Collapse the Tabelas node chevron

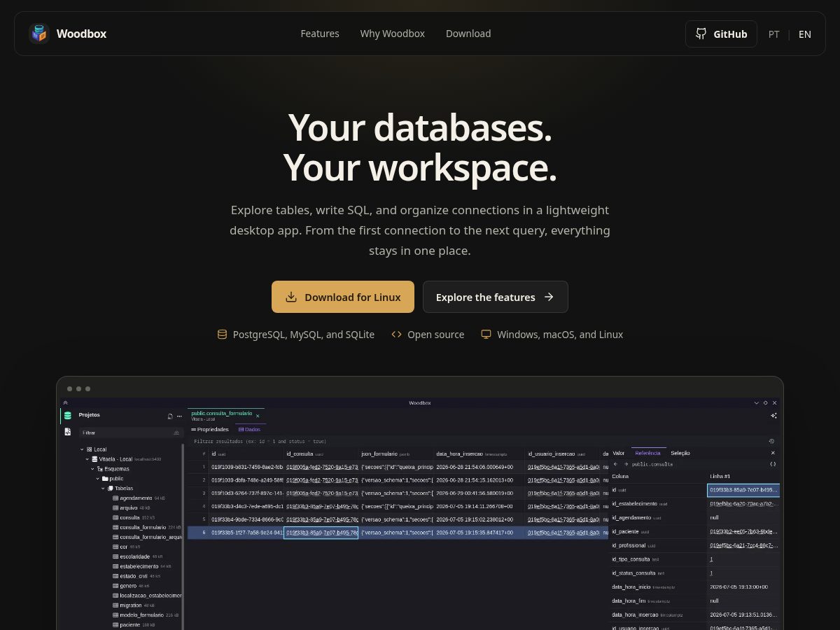point(104,489)
